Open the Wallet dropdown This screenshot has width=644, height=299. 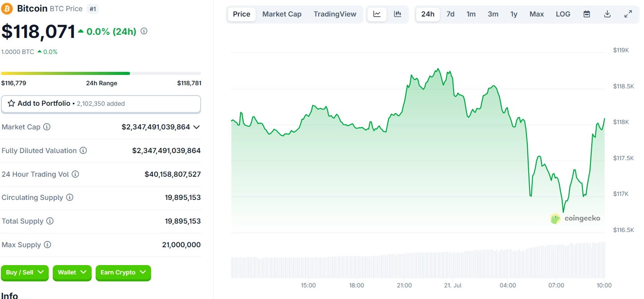click(x=72, y=272)
